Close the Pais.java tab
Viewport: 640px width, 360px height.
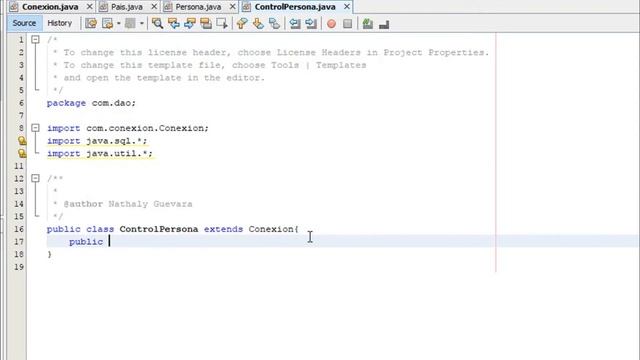coord(154,7)
